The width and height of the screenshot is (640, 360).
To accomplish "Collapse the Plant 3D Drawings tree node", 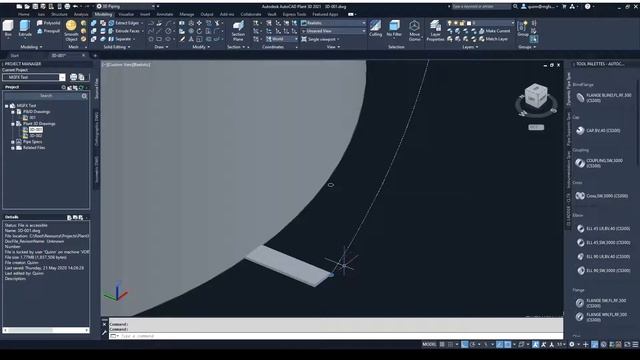I will tap(13, 124).
